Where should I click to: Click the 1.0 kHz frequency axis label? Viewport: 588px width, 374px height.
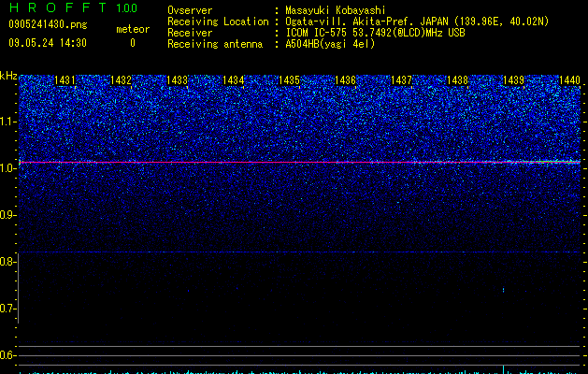click(x=8, y=168)
